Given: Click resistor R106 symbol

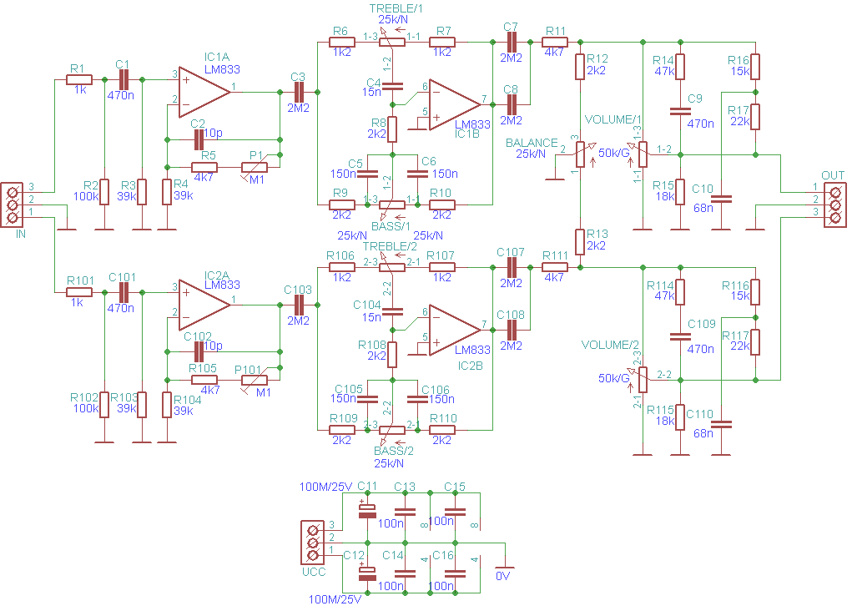Looking at the screenshot, I should click(342, 267).
